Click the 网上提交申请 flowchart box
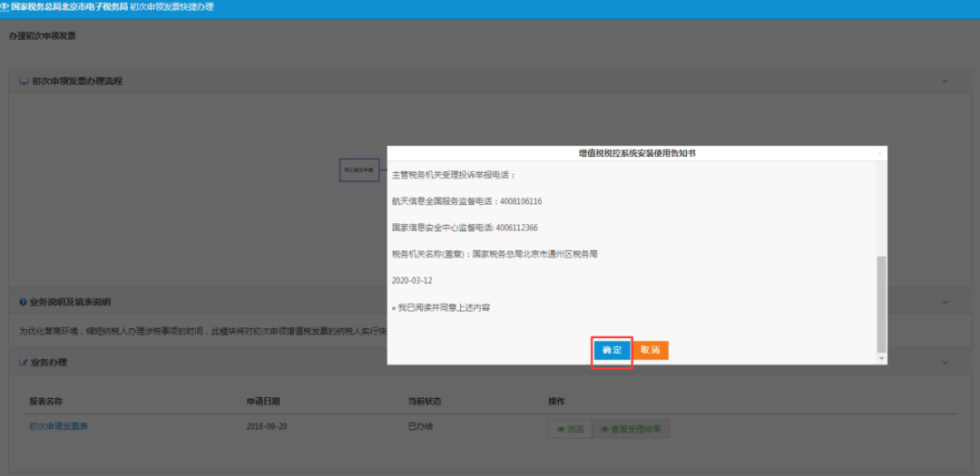The height and width of the screenshot is (476, 980). [359, 170]
